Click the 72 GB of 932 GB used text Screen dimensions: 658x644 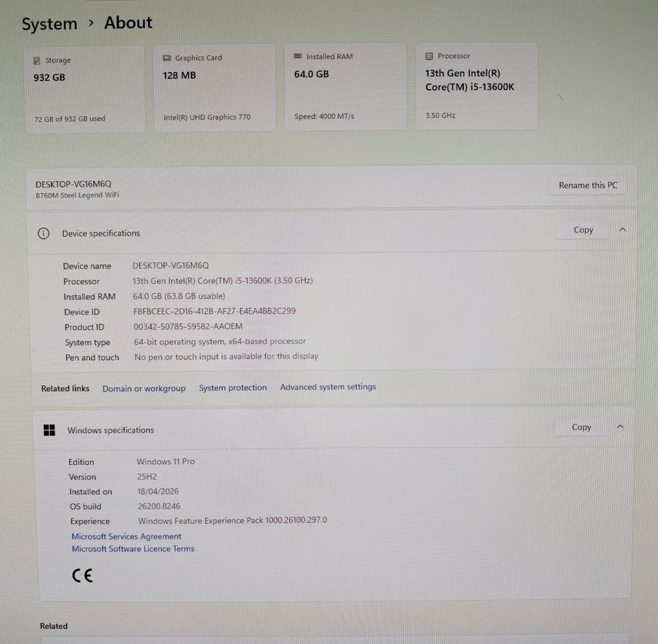pyautogui.click(x=70, y=119)
